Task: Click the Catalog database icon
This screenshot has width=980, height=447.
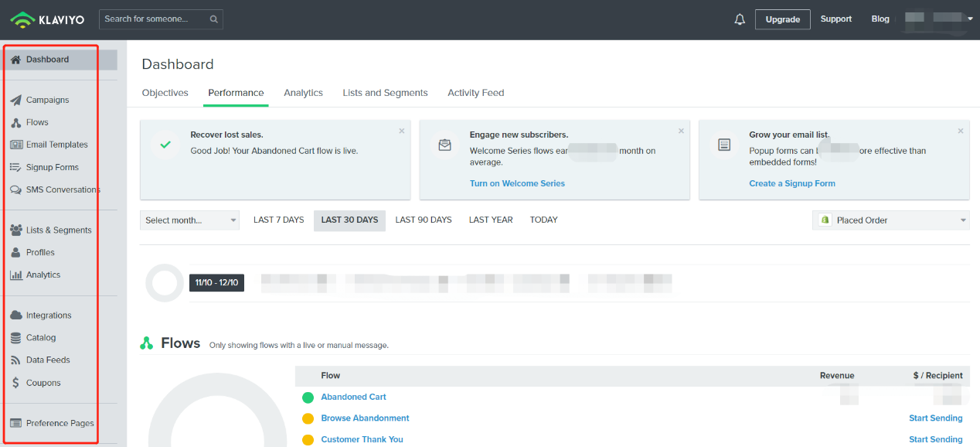Action: point(15,338)
